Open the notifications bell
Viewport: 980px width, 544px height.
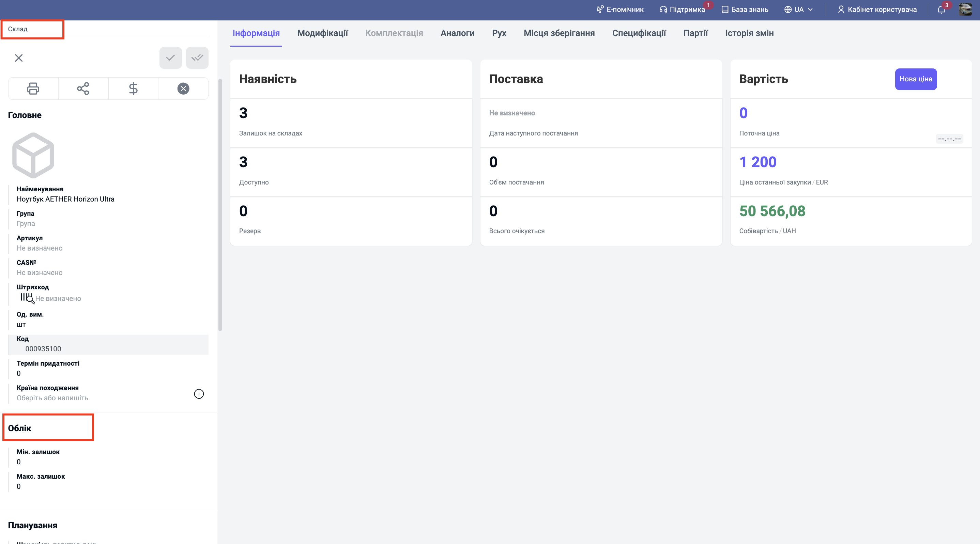941,10
